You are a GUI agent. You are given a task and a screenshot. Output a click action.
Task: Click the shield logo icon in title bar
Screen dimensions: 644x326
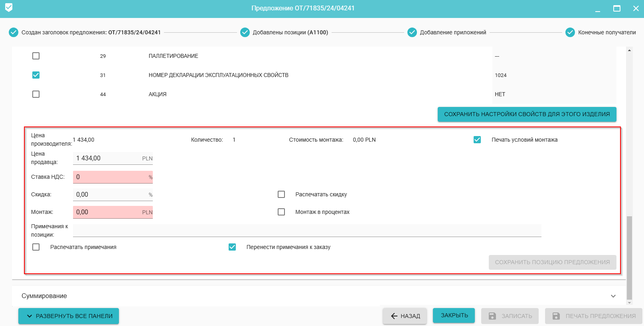click(x=9, y=8)
